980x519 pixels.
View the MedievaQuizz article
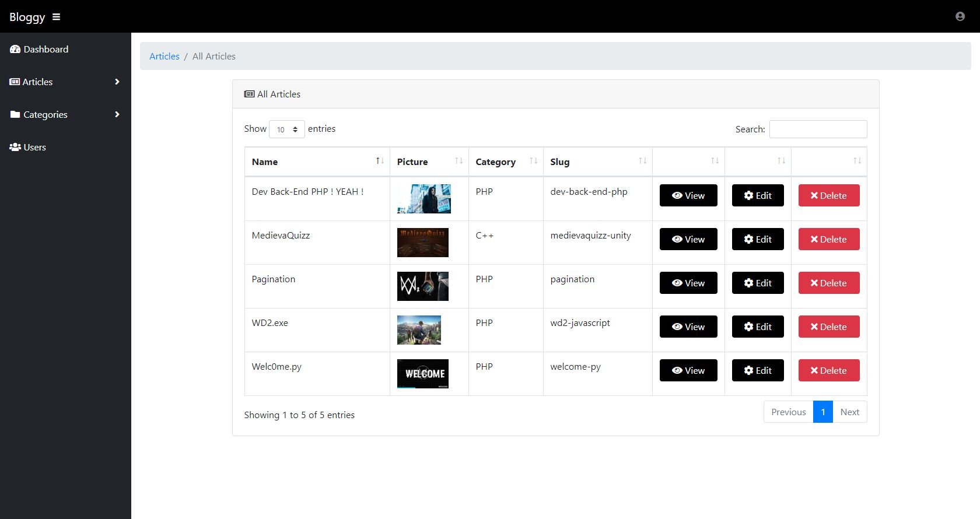pyautogui.click(x=688, y=239)
